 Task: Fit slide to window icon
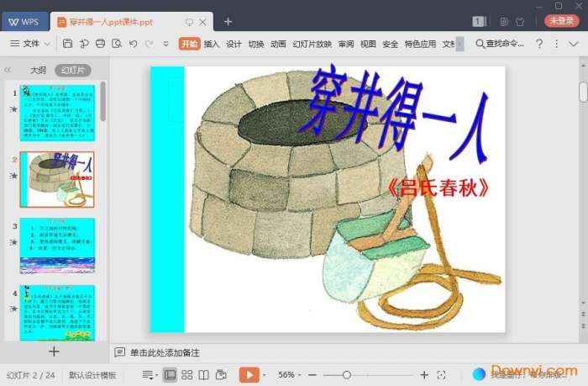[441, 375]
